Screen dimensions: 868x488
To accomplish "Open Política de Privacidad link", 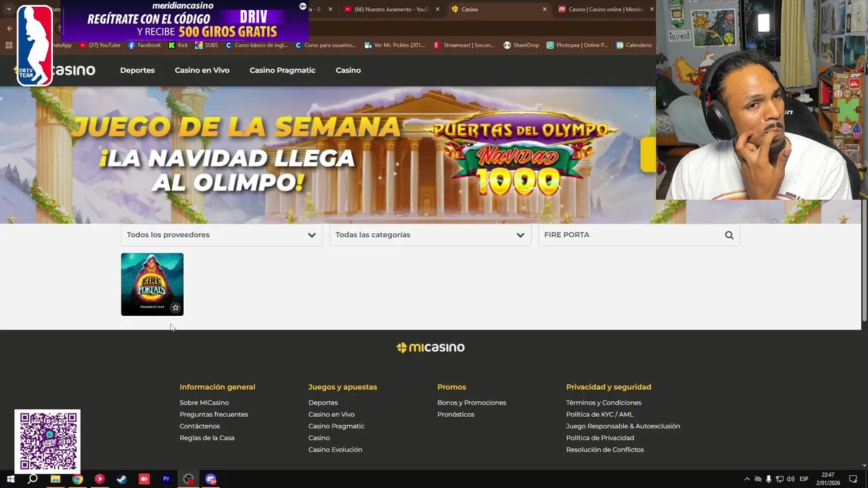I will click(x=600, y=438).
